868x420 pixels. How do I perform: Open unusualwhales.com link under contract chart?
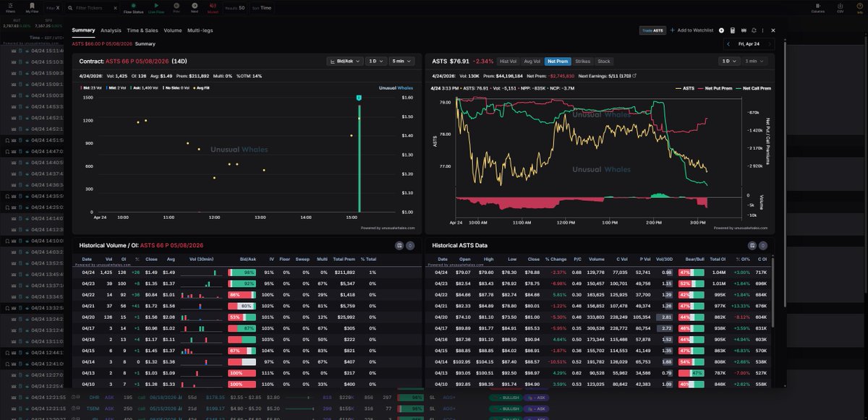[388, 228]
